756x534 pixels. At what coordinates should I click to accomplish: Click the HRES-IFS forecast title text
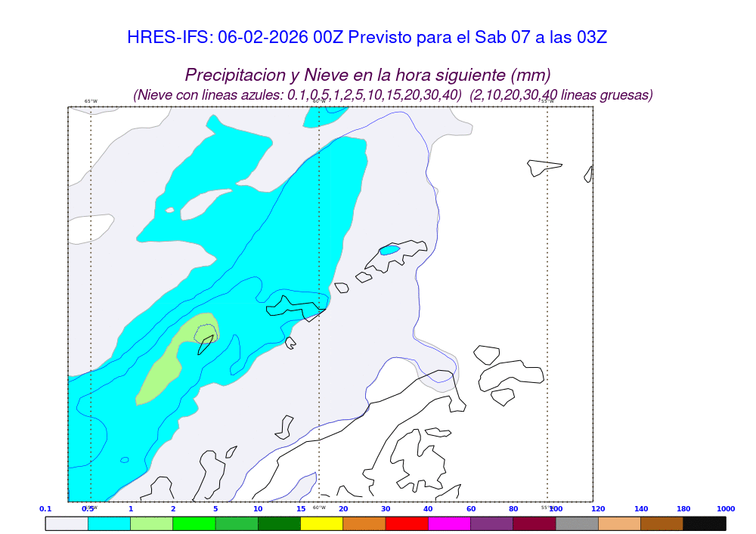(367, 38)
